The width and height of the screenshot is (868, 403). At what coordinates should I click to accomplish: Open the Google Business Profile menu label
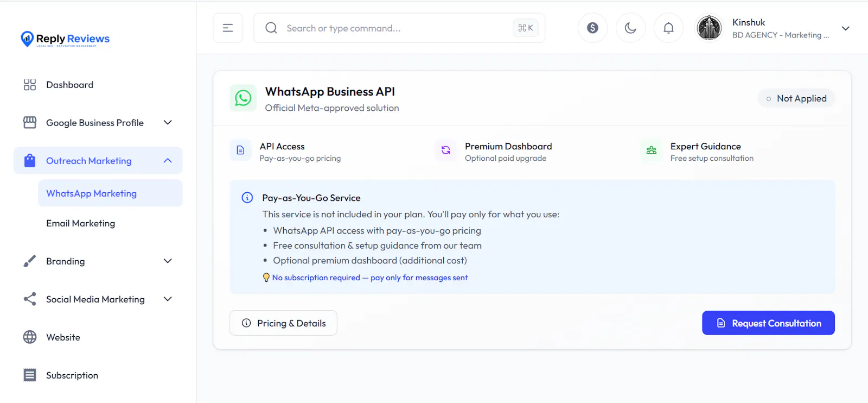pyautogui.click(x=95, y=123)
